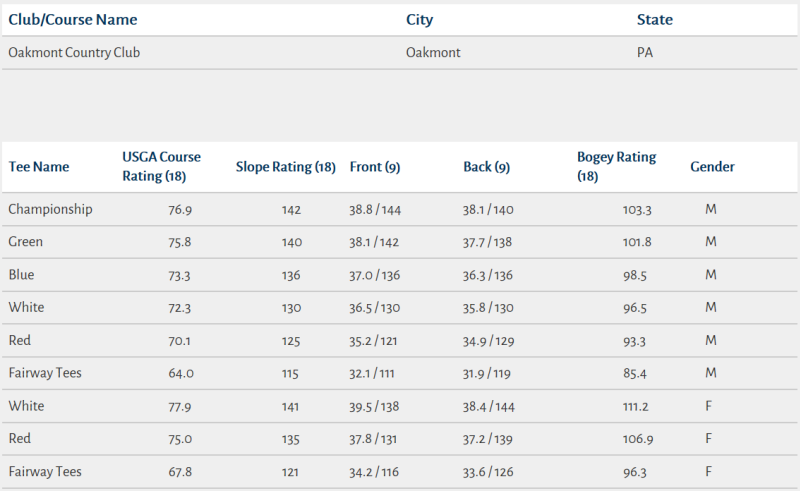Click back nine value 38.4 / 144
The image size is (800, 491).
tap(489, 407)
